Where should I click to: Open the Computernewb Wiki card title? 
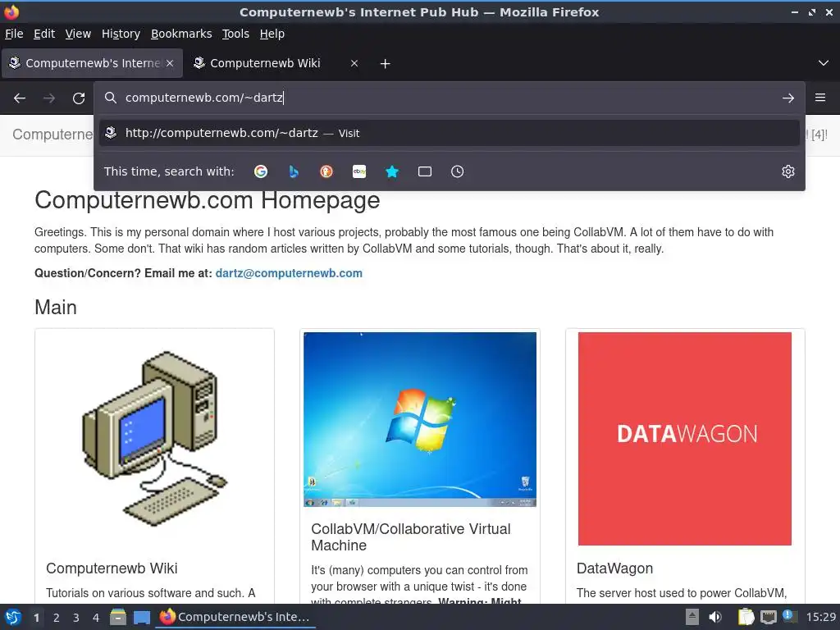(x=112, y=568)
